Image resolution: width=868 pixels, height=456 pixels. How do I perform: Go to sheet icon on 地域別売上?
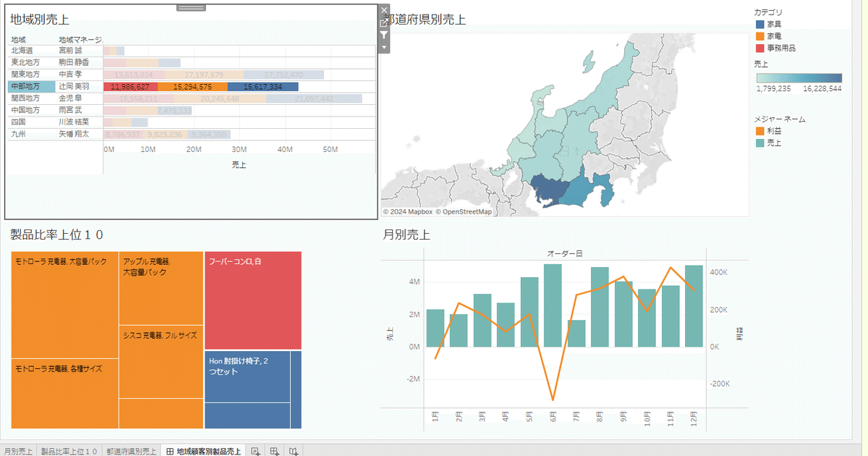point(384,22)
